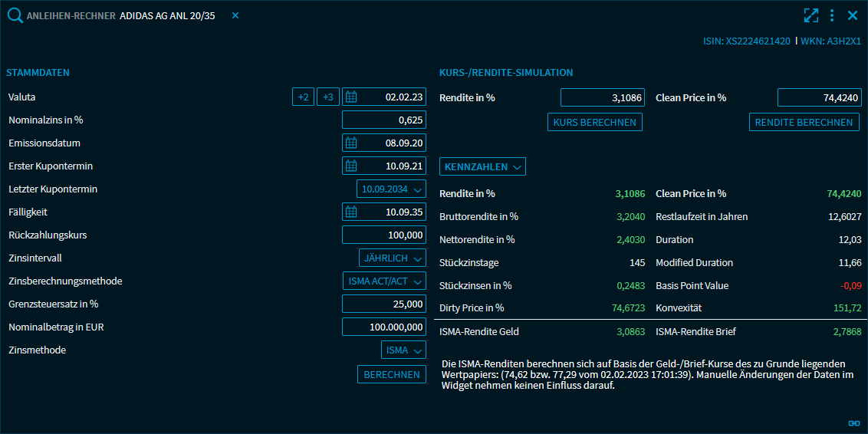Image resolution: width=868 pixels, height=434 pixels.
Task: Open calendar icon for Erster Kupontermin
Action: 352,166
